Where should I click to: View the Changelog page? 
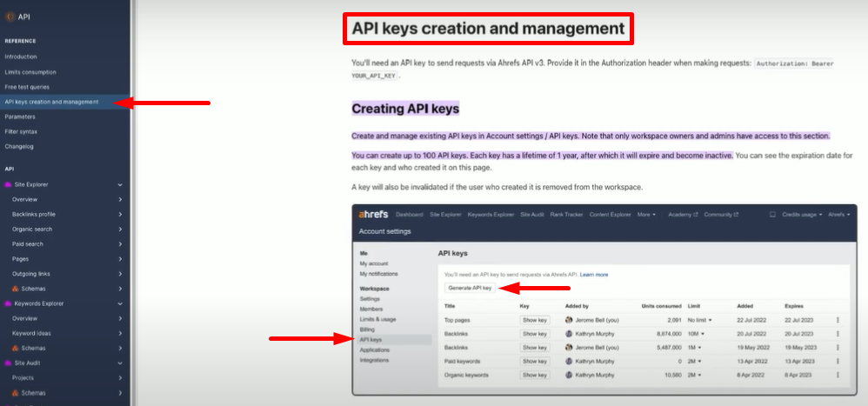click(19, 147)
